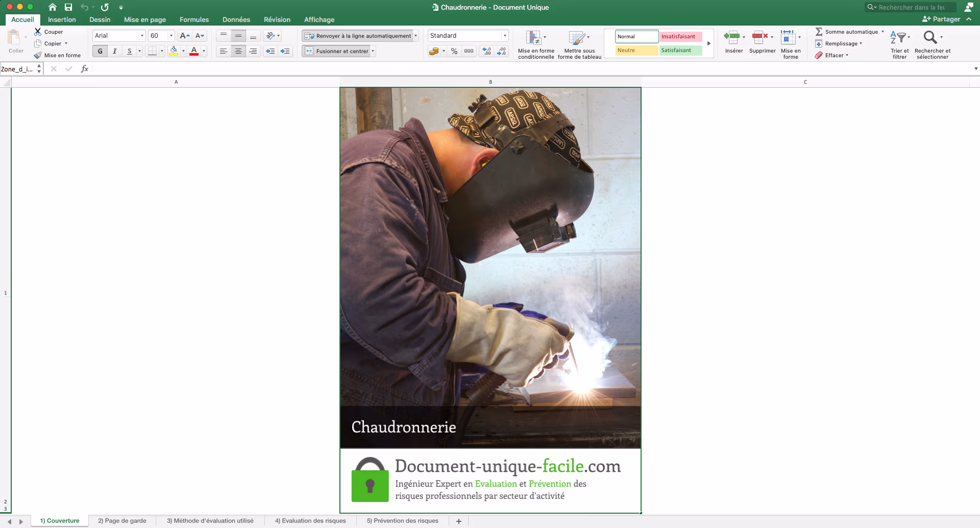Increase font size with the A up icon

[x=185, y=36]
